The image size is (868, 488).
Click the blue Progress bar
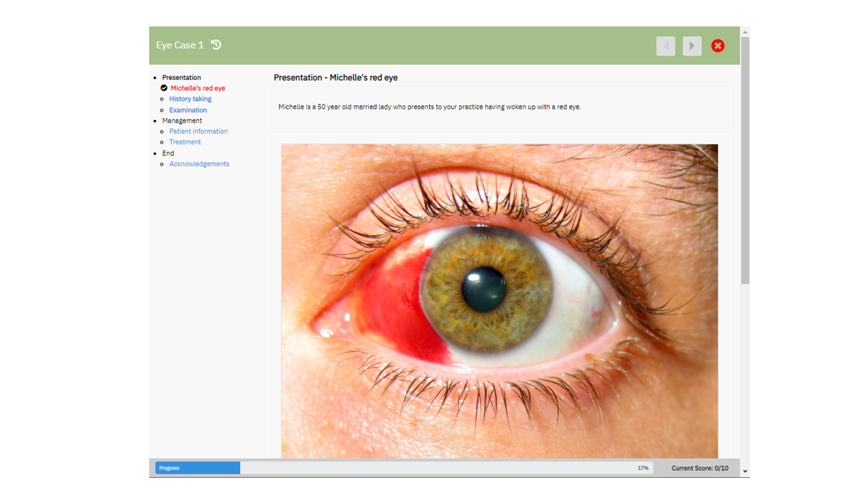[x=197, y=468]
